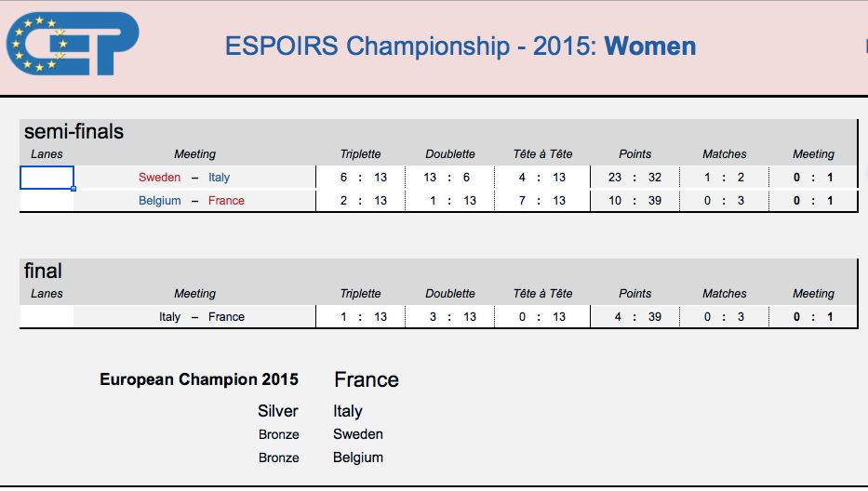Select the empty Lanes cell for Sweden–Italy
The height and width of the screenshot is (491, 868).
tap(47, 178)
